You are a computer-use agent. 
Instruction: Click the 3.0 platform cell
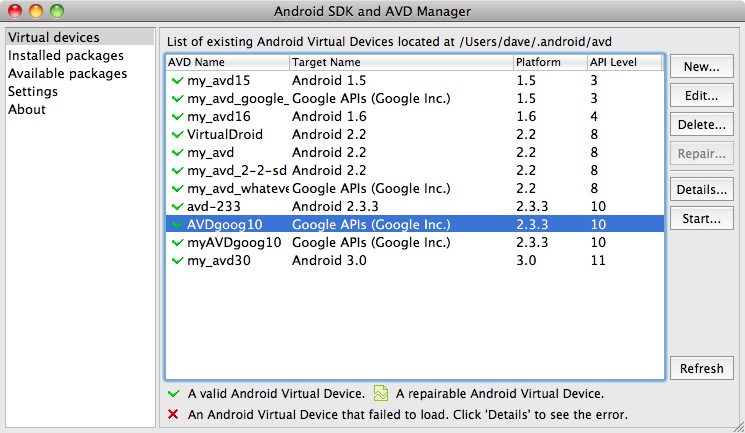pos(526,261)
